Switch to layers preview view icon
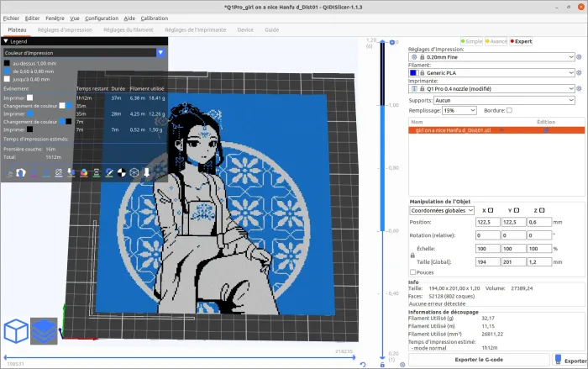The image size is (588, 369). tap(44, 330)
